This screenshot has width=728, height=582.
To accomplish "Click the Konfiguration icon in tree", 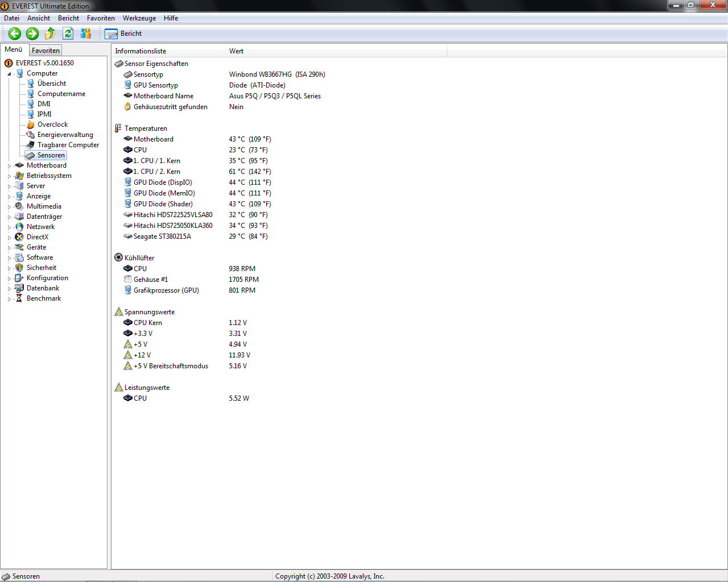I will tap(19, 278).
